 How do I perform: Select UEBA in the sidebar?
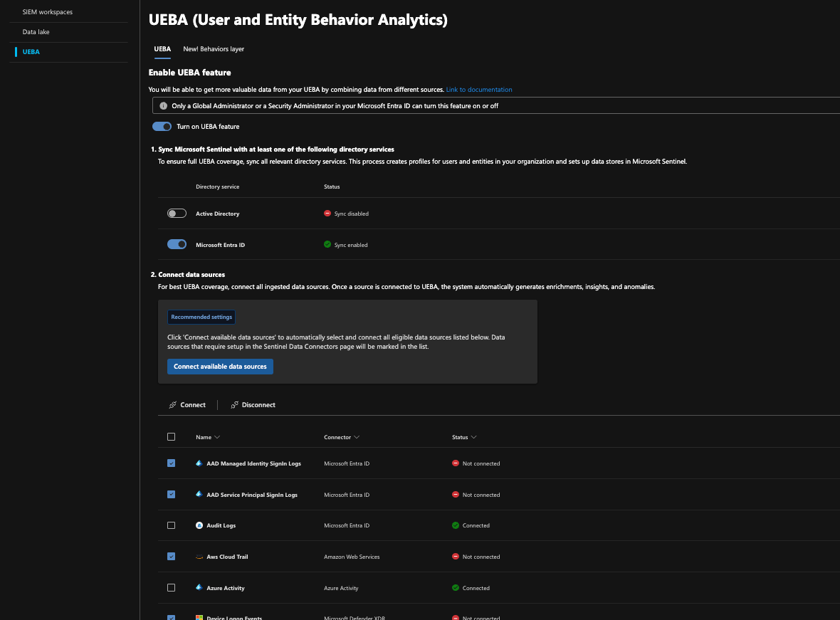31,52
